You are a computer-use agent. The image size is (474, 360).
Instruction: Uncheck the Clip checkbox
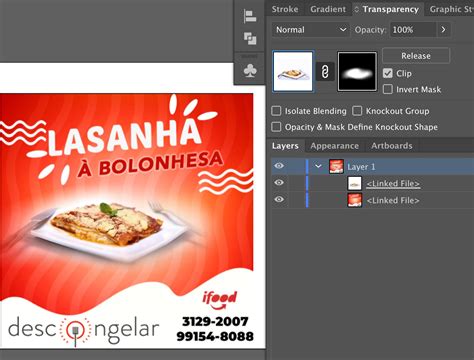388,73
